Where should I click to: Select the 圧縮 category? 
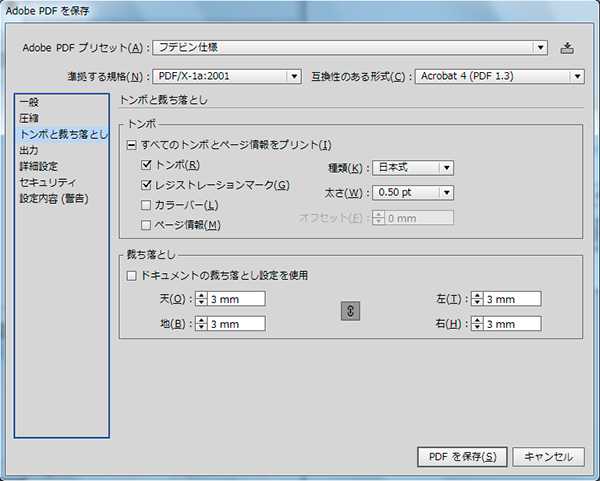click(x=62, y=119)
